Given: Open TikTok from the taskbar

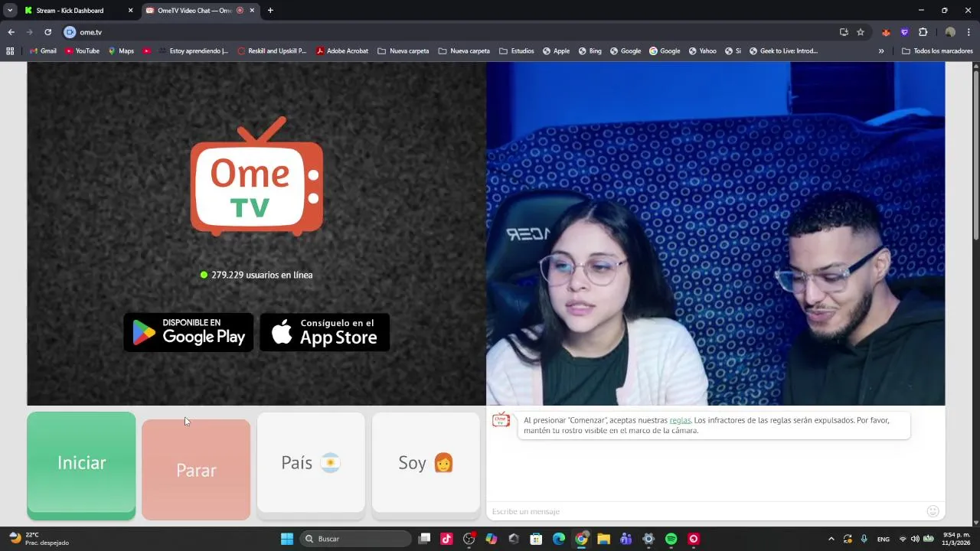Looking at the screenshot, I should pos(446,539).
